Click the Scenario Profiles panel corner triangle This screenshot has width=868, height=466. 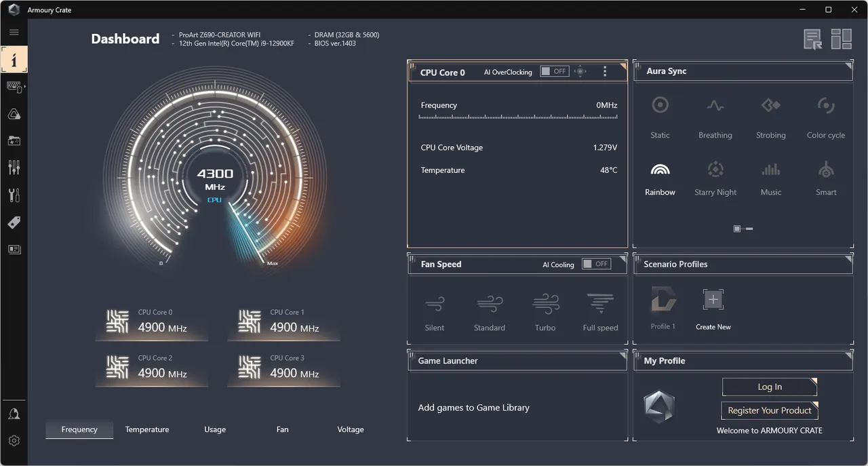point(848,259)
